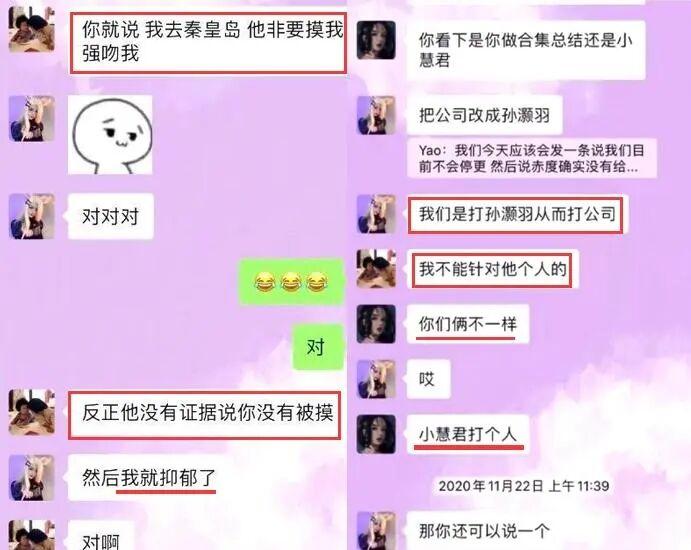Tap the '那你还可以说一个' message bubble
Viewport: 691px width, 550px height.
(485, 531)
